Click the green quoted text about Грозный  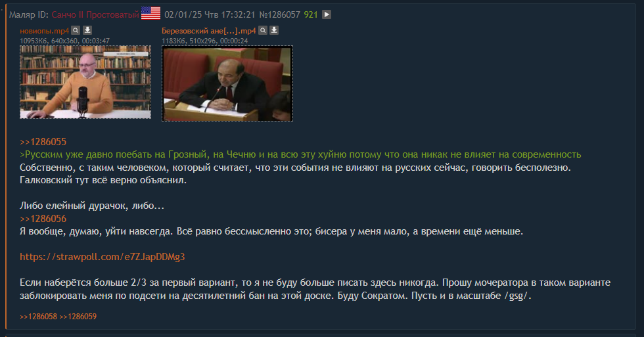click(300, 155)
